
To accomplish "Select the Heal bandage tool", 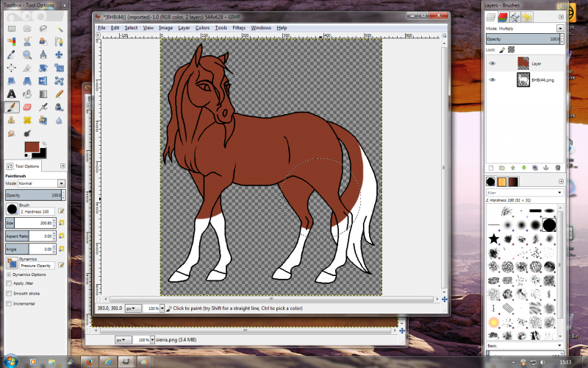I will (27, 120).
